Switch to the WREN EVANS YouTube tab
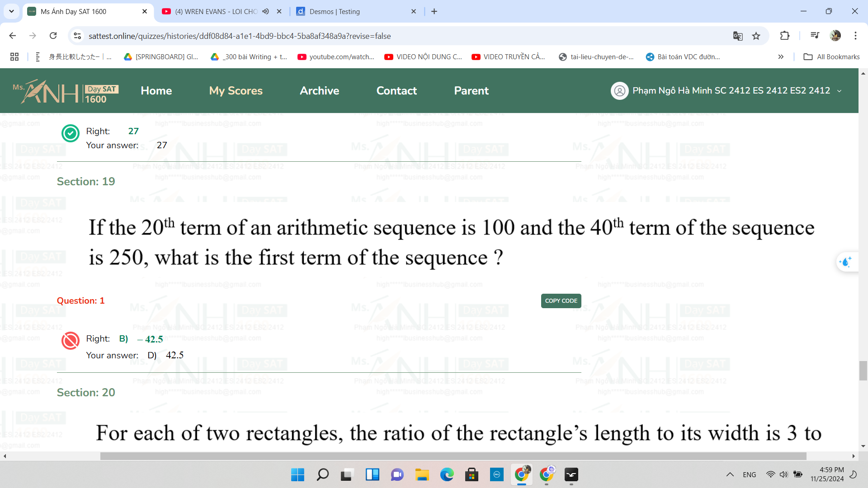 [x=222, y=11]
